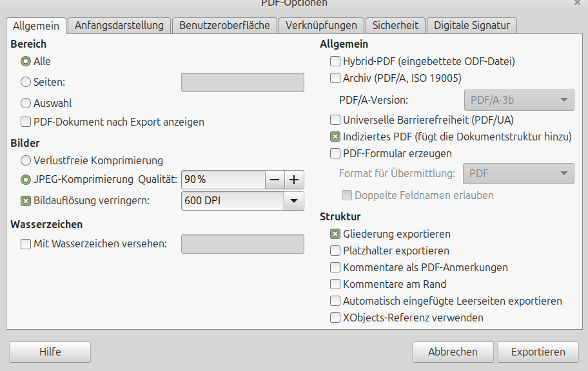Enable the Hybrid-PDF checkbox

(x=335, y=62)
